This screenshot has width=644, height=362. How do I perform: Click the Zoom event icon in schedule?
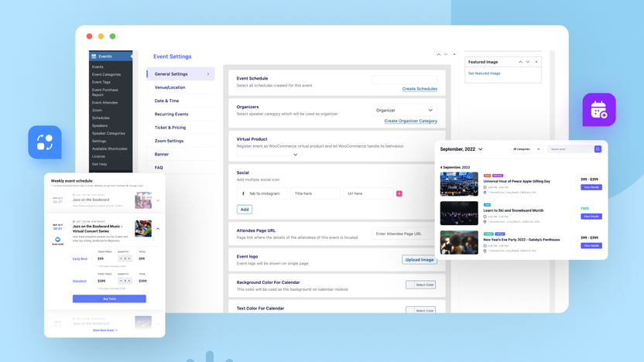(57, 239)
